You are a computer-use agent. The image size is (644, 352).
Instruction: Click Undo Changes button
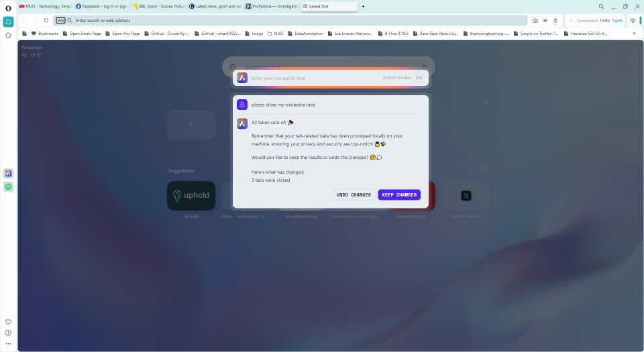[354, 195]
